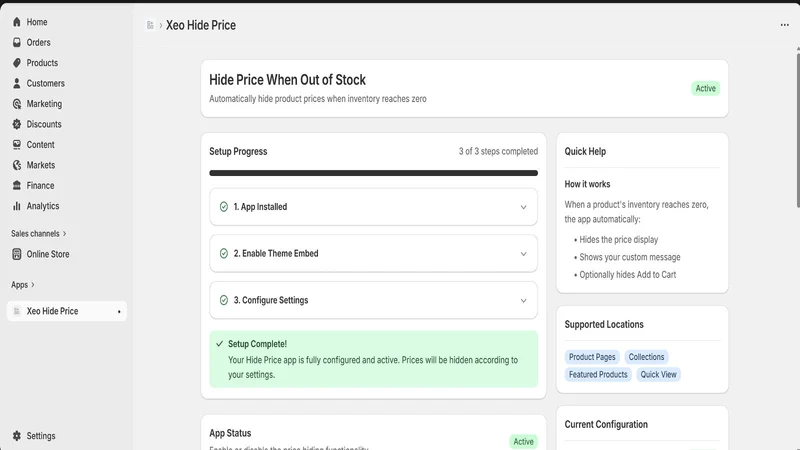Viewport: 800px width, 450px height.
Task: Click the Orders inbox icon
Action: 17,42
